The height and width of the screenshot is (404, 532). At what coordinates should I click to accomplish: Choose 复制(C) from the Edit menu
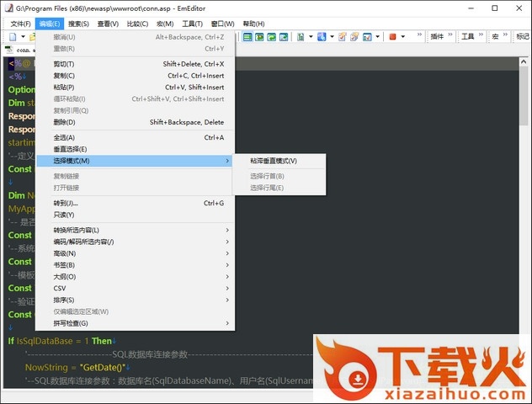click(135, 76)
